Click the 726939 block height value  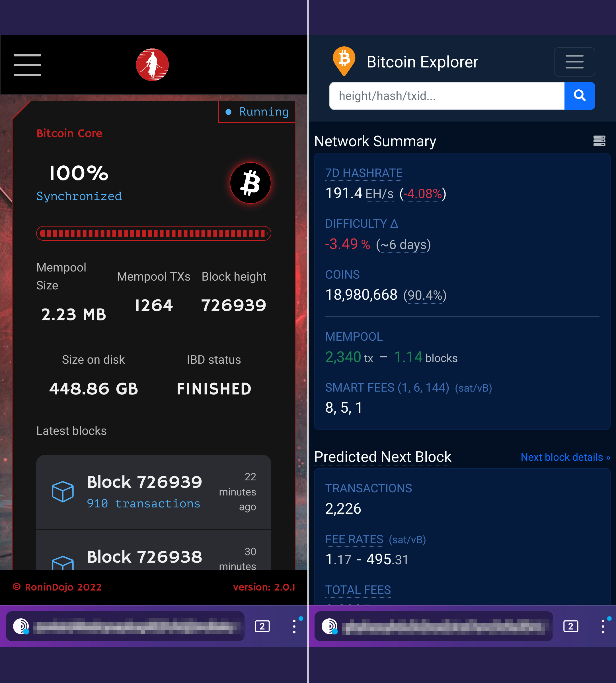pos(234,305)
